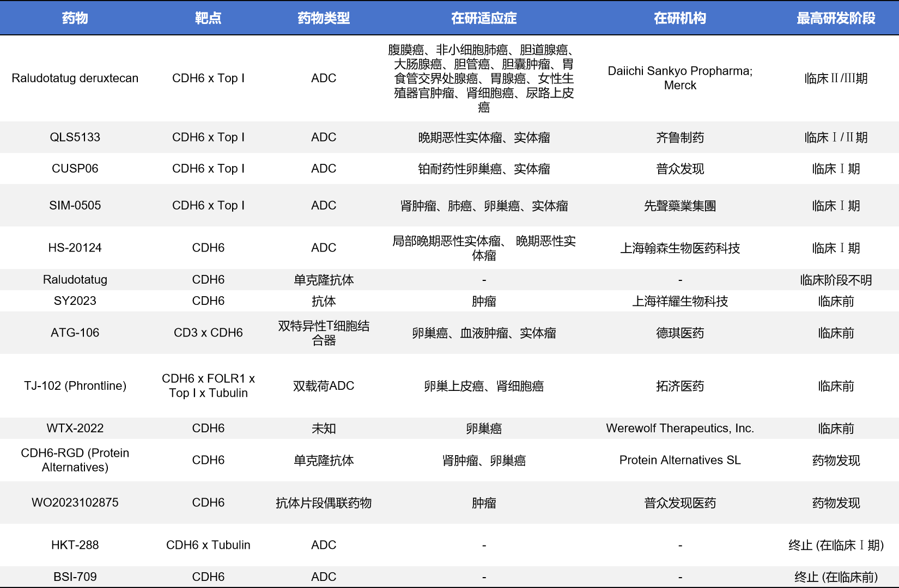The width and height of the screenshot is (899, 588).
Task: Click the 靶点 column header
Action: (208, 18)
